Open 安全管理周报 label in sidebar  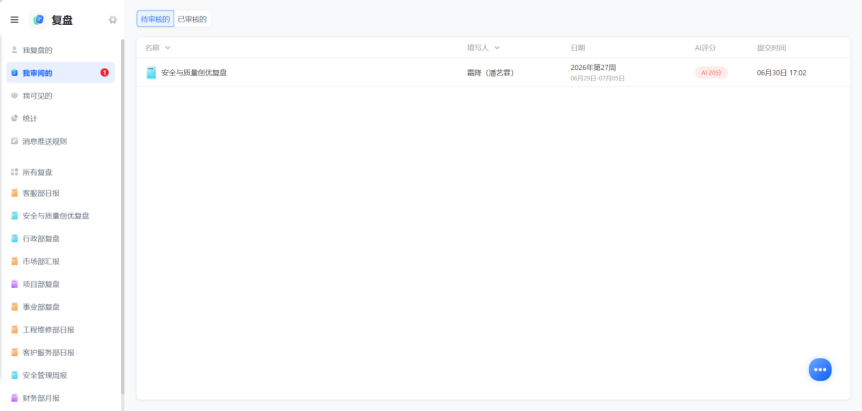click(45, 375)
